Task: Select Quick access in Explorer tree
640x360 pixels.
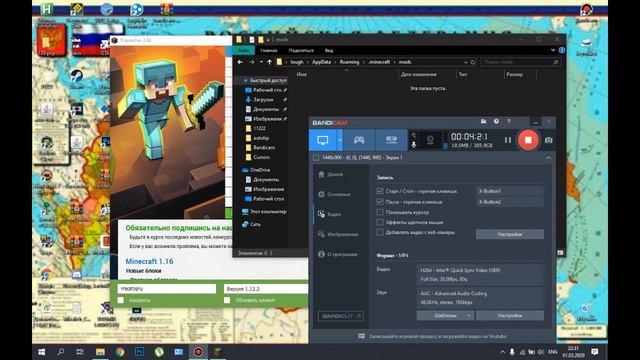Action: [x=264, y=80]
